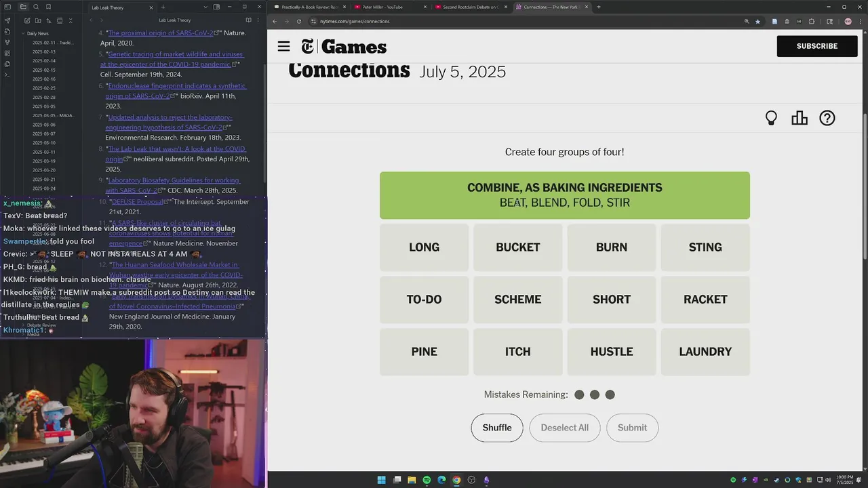This screenshot has height=488, width=868.
Task: Click the NYT Games logo
Action: coord(344,46)
